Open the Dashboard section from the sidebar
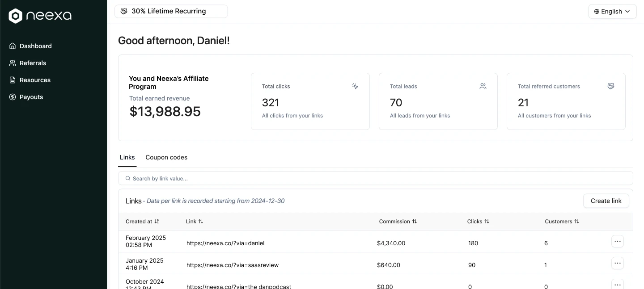644x289 pixels. [x=35, y=46]
